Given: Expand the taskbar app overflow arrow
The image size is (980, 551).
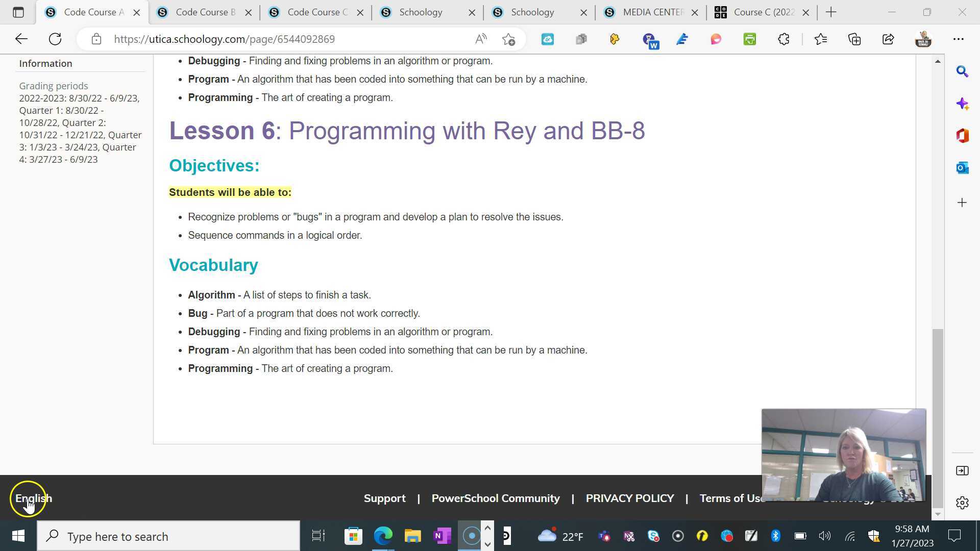Looking at the screenshot, I should [487, 528].
